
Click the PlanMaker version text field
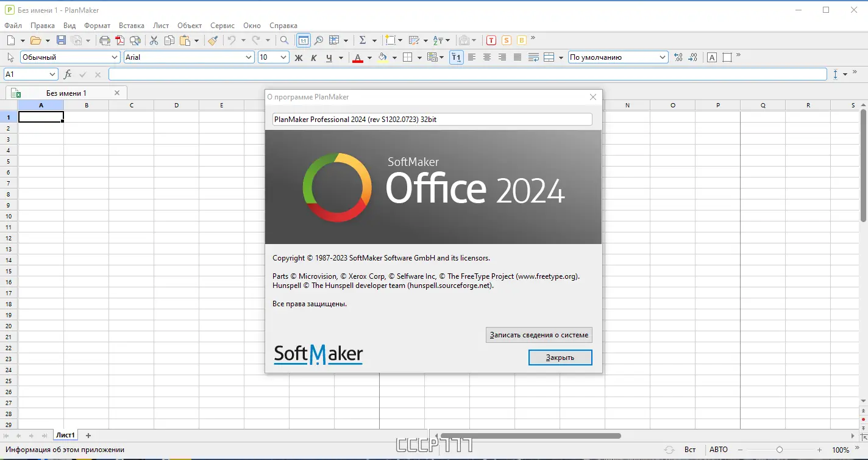tap(432, 120)
